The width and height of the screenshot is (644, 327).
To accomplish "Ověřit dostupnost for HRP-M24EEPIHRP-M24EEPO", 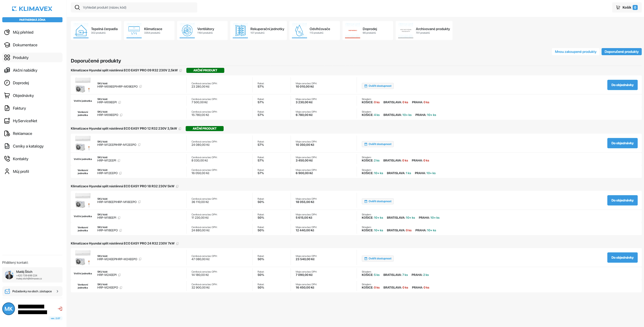I will point(378,259).
